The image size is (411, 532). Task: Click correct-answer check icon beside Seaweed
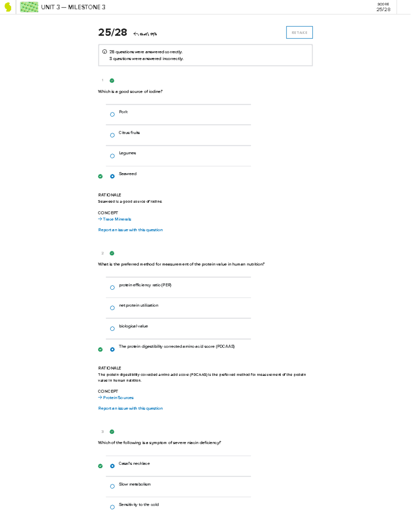point(100,176)
